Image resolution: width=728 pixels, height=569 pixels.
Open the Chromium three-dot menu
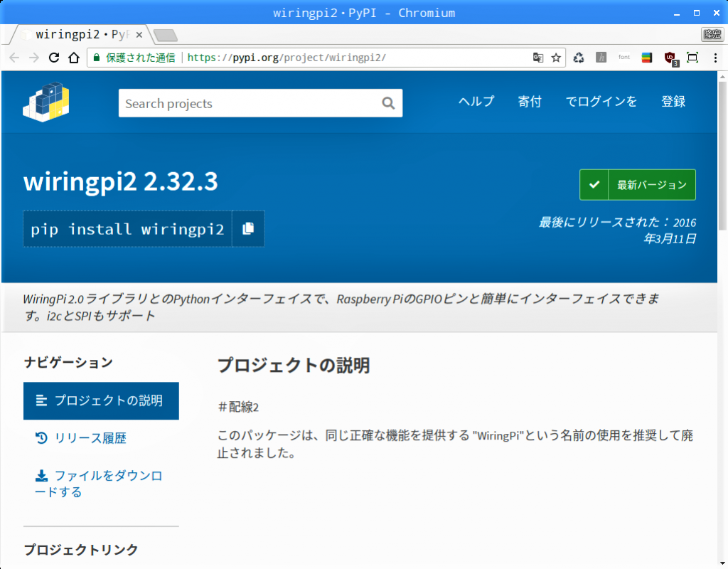tap(715, 58)
